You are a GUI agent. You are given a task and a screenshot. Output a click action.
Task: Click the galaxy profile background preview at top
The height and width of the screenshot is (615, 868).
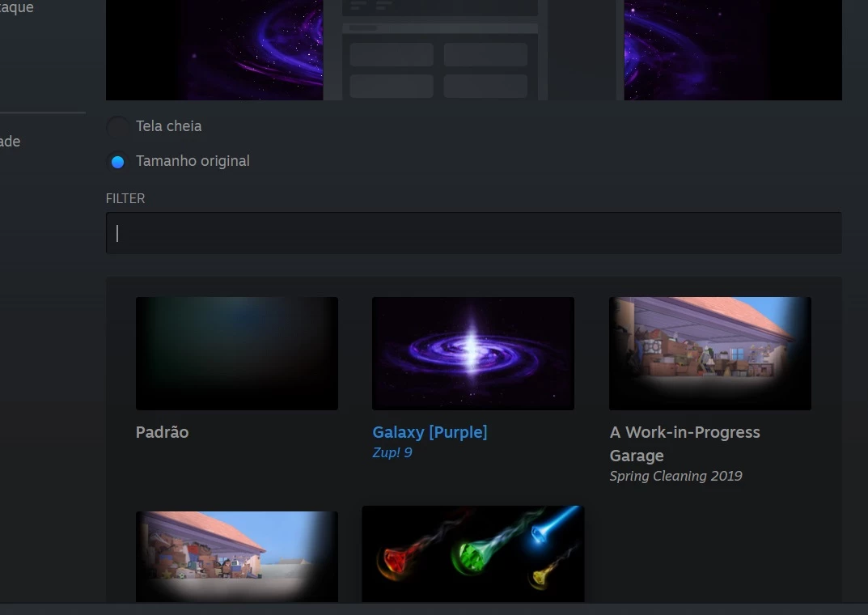coord(474,50)
